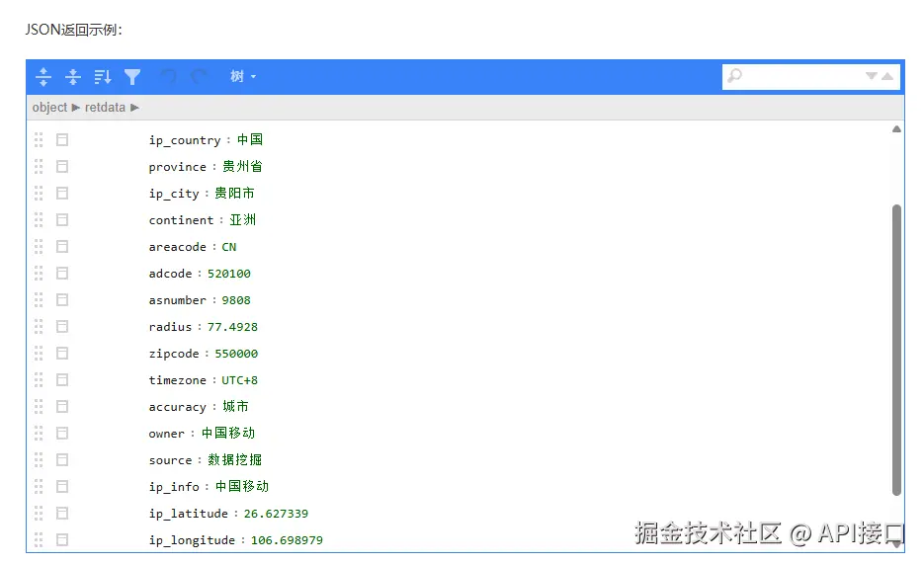Expand all fields in JSON editor
924x564 pixels.
pyautogui.click(x=43, y=76)
